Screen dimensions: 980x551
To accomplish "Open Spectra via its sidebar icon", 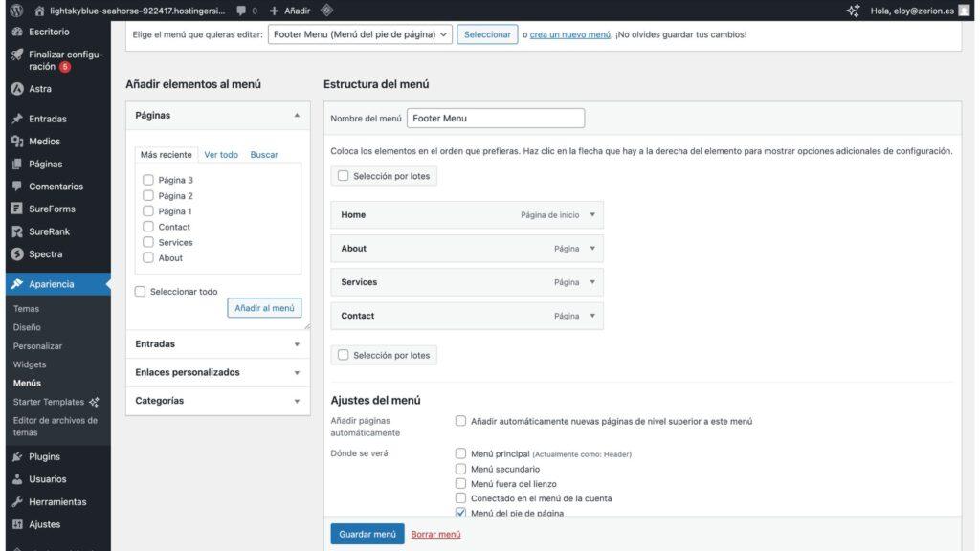I will click(x=17, y=254).
